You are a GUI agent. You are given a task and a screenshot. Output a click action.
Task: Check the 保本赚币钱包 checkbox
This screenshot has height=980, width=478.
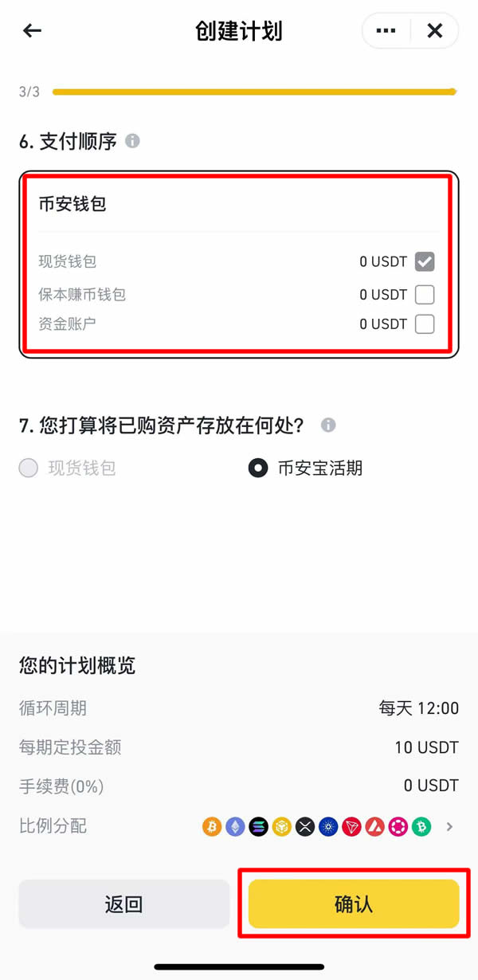425,295
